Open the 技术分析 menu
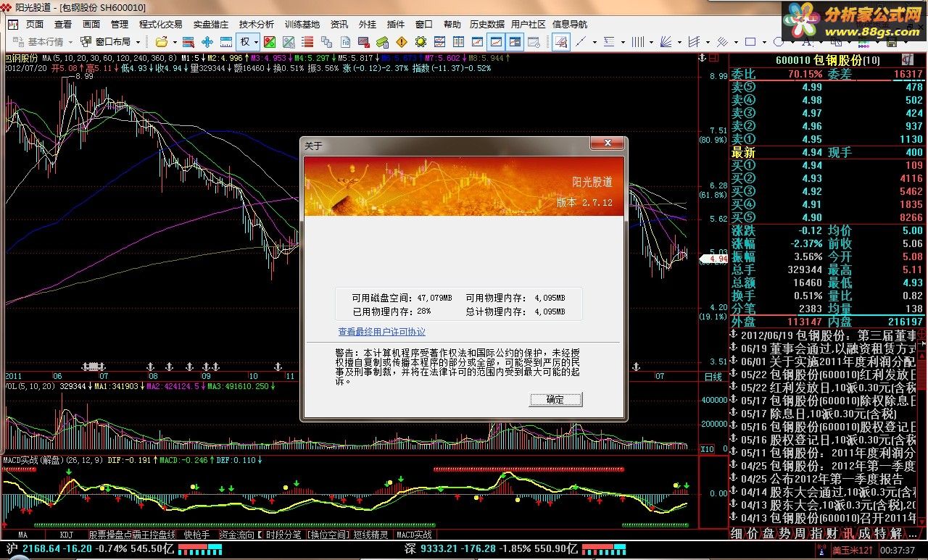This screenshot has width=928, height=560. 257,24
